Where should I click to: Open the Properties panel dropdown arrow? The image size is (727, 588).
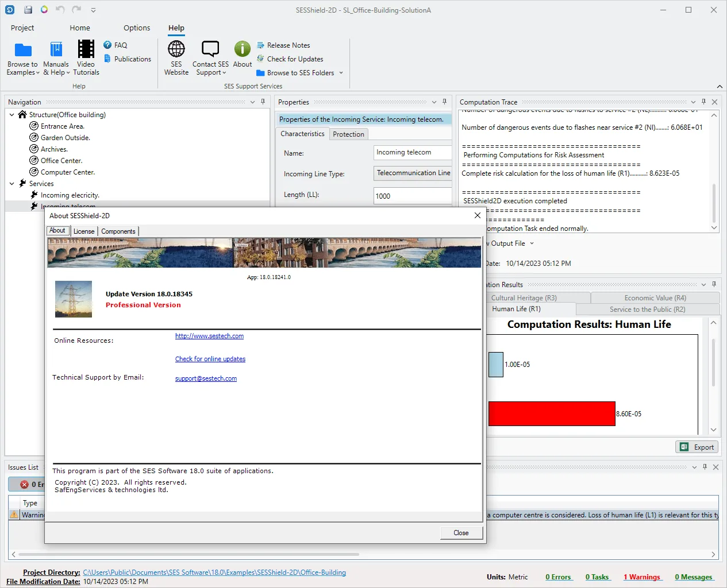coord(434,102)
